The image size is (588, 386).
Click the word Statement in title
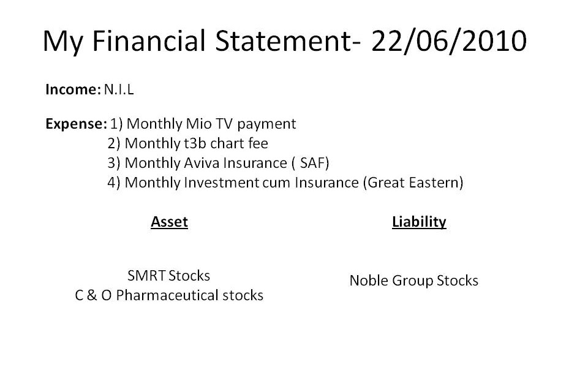pos(283,40)
